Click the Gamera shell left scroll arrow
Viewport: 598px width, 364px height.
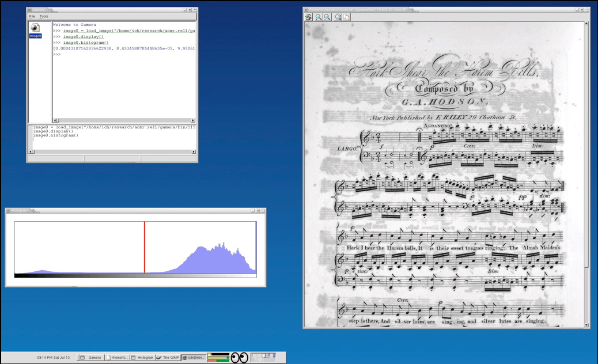(55, 120)
